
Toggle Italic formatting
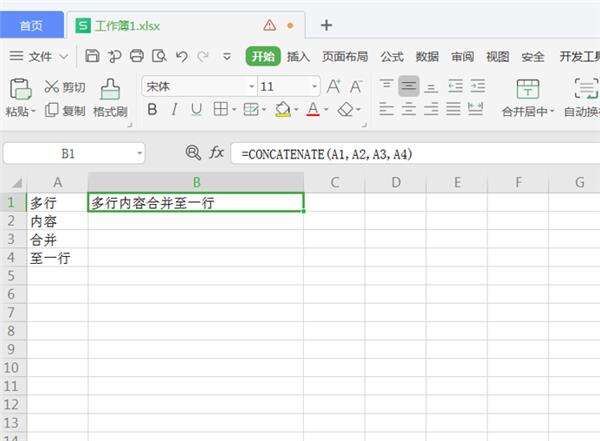[x=174, y=110]
